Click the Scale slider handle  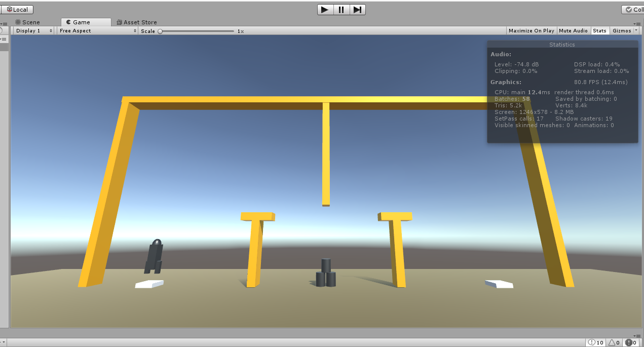click(160, 31)
